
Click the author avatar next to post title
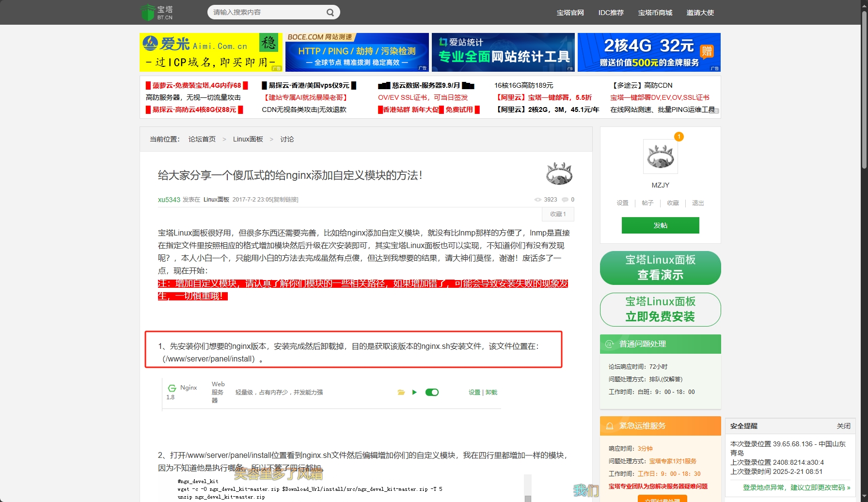click(559, 173)
